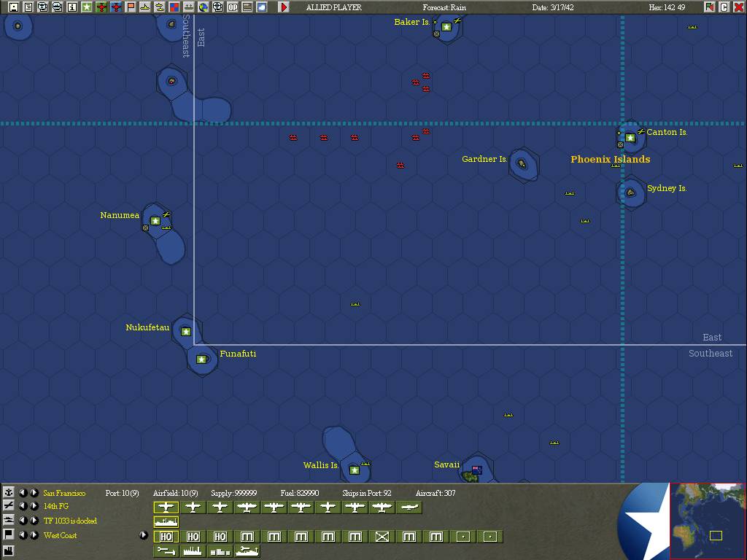Open the OP toolbar button
Screen dimensions: 747x560
233,7
